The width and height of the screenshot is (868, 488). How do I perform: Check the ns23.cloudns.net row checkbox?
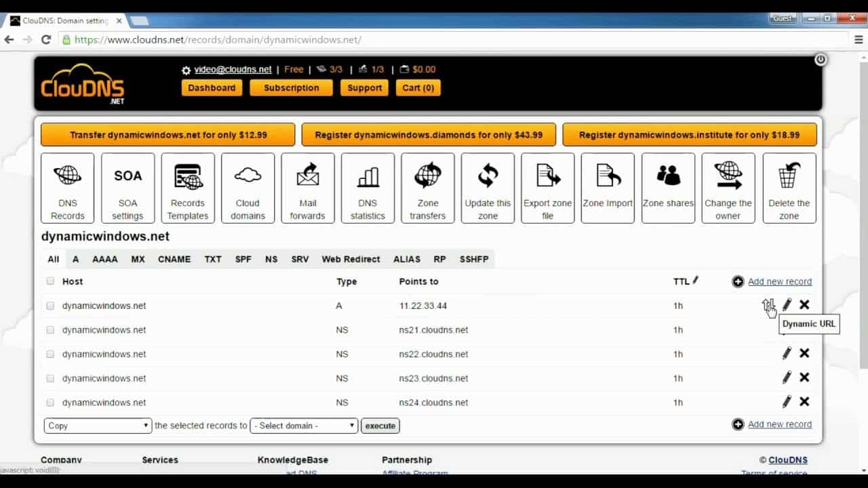[50, 378]
